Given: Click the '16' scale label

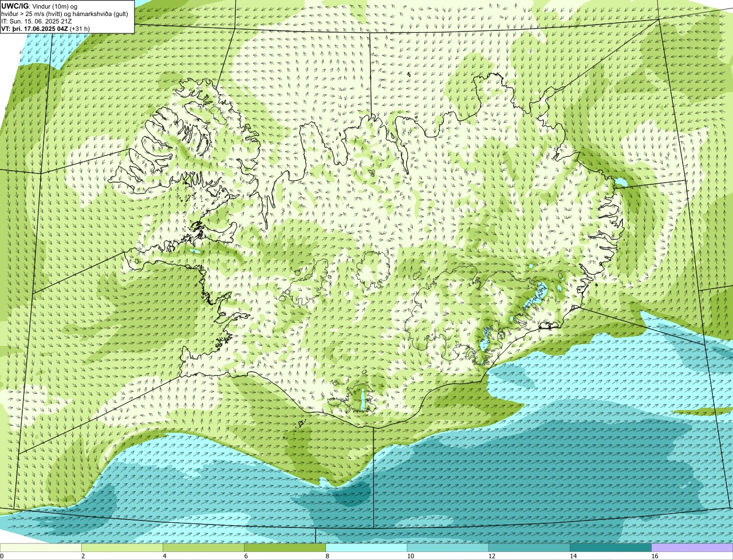Looking at the screenshot, I should point(655,556).
